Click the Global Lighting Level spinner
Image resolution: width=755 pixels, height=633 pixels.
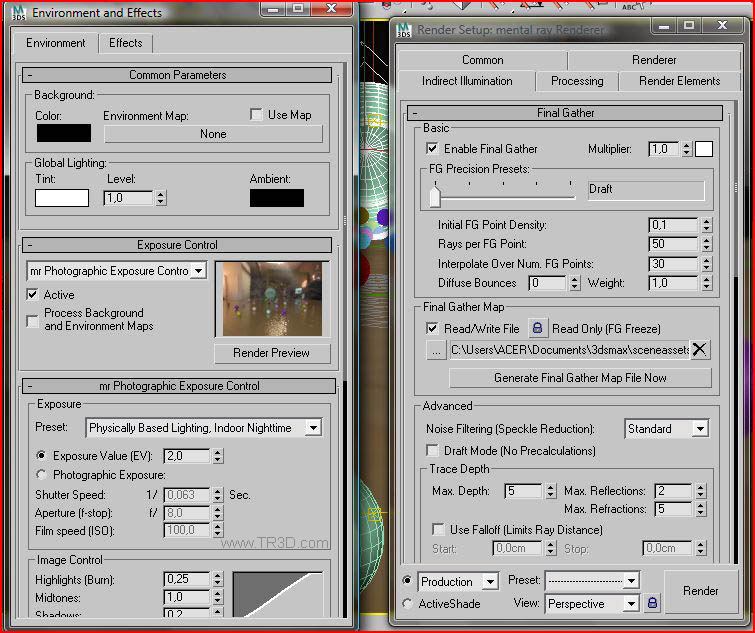161,198
